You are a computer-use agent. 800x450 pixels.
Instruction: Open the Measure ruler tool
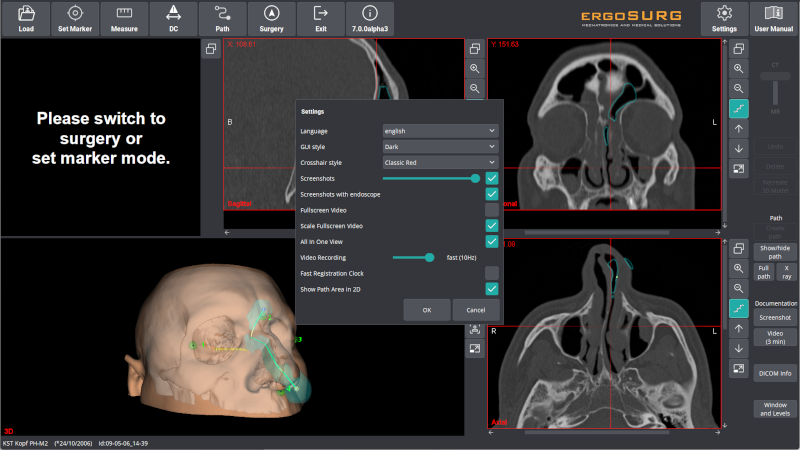(124, 18)
